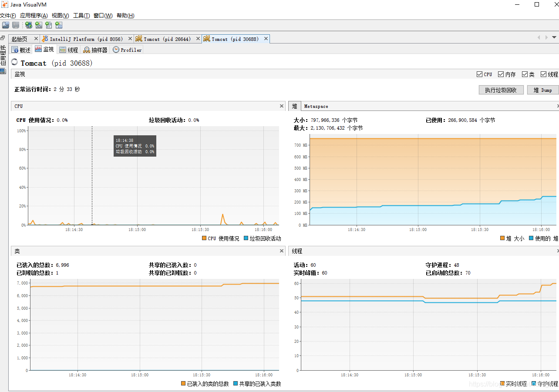Switch to the Metaspace memory tab
The width and height of the screenshot is (559, 392).
tap(316, 106)
